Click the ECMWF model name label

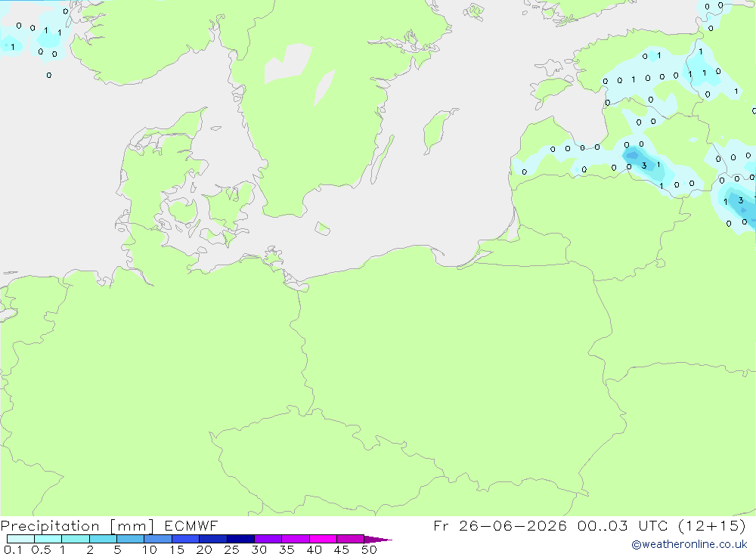[191, 525]
